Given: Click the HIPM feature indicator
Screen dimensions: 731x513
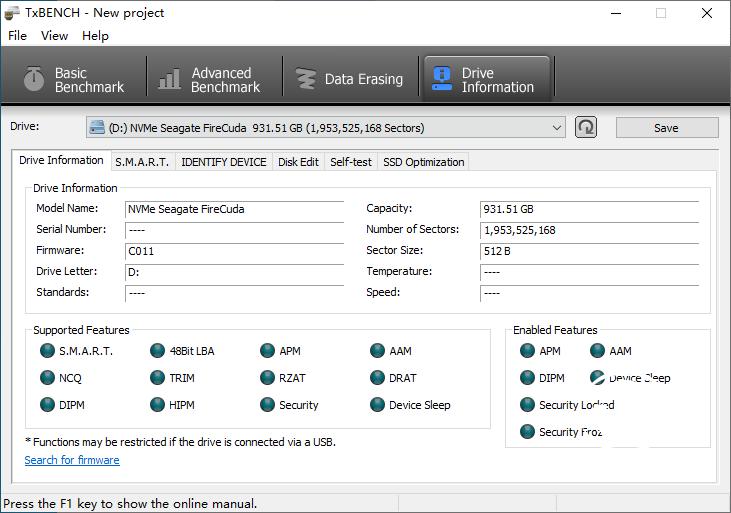Looking at the screenshot, I should 158,405.
